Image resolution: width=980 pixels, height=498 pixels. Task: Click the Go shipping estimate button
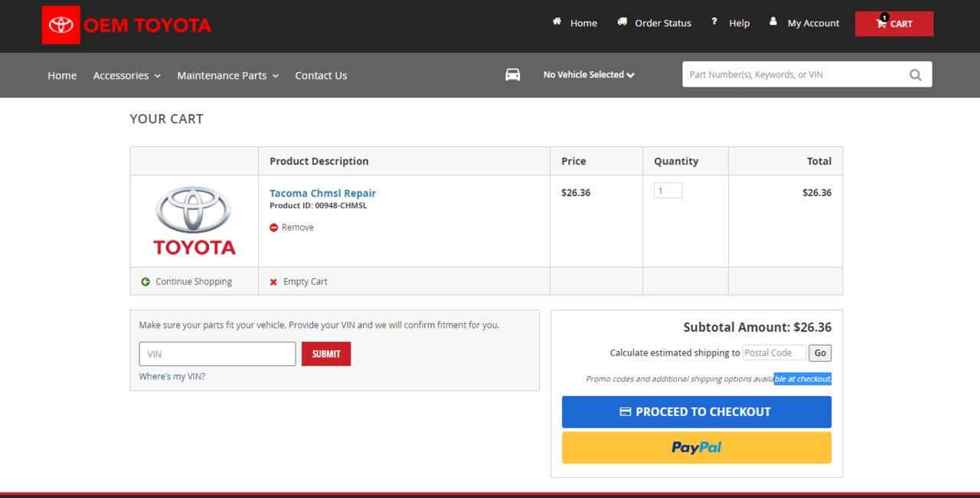point(820,353)
